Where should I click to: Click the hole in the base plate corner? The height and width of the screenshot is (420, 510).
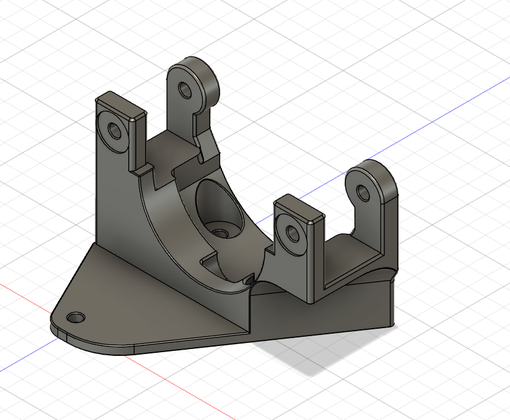(x=76, y=318)
